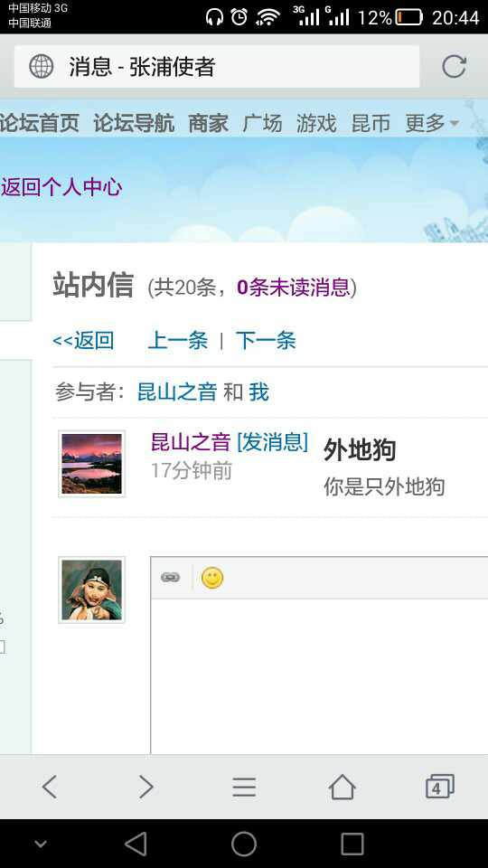Collapse navigation bar with down chevron
The image size is (488, 868).
point(41,844)
